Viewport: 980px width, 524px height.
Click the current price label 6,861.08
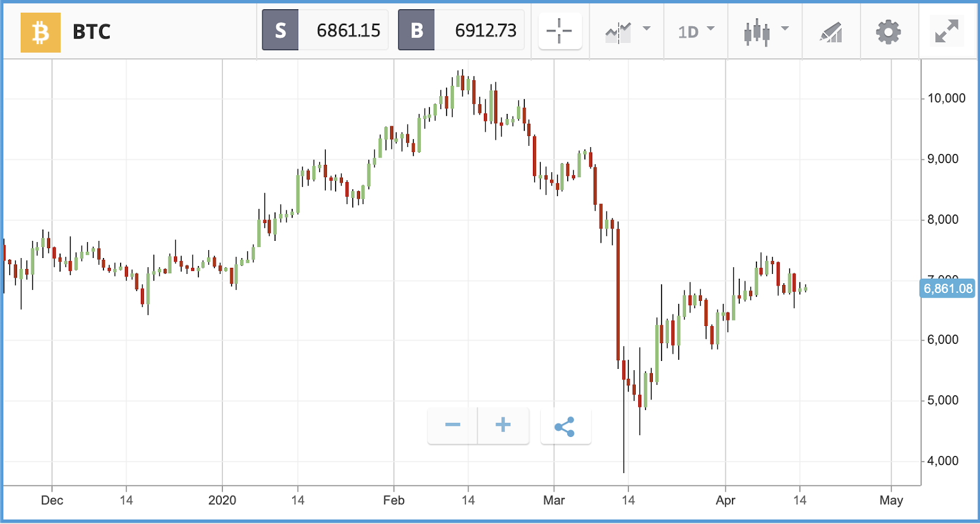[948, 288]
